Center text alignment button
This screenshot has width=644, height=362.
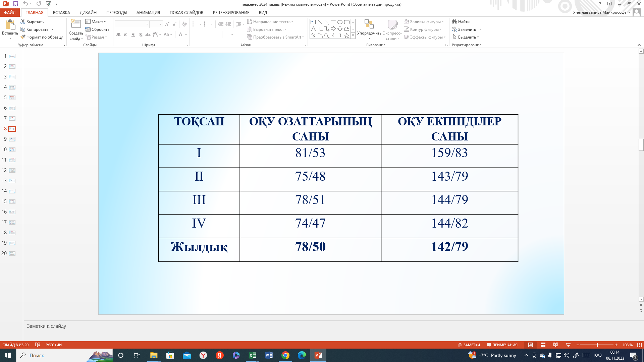[x=202, y=35]
